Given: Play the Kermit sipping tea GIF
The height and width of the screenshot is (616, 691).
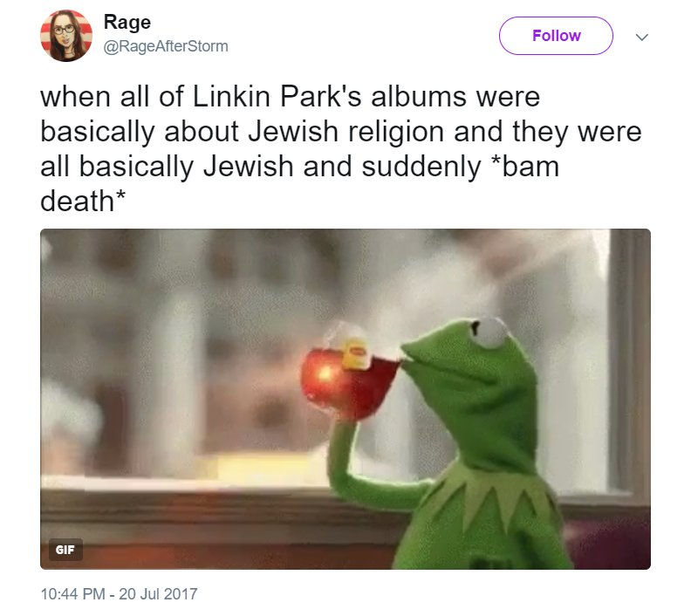Looking at the screenshot, I should click(345, 399).
